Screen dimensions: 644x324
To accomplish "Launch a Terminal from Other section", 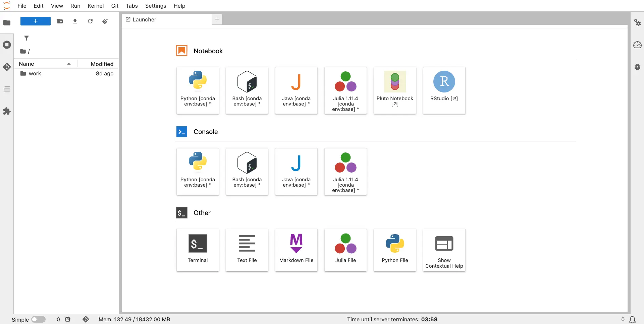I will point(198,250).
